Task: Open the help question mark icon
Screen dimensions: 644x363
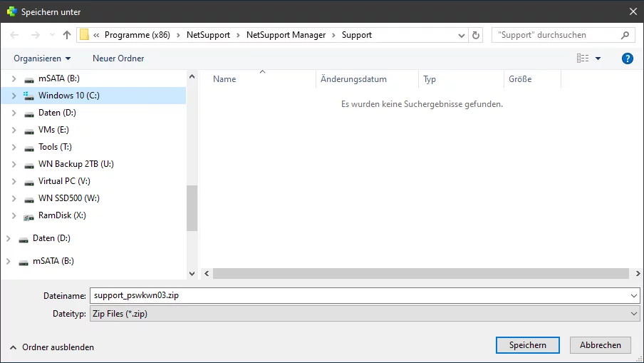Action: (628, 58)
